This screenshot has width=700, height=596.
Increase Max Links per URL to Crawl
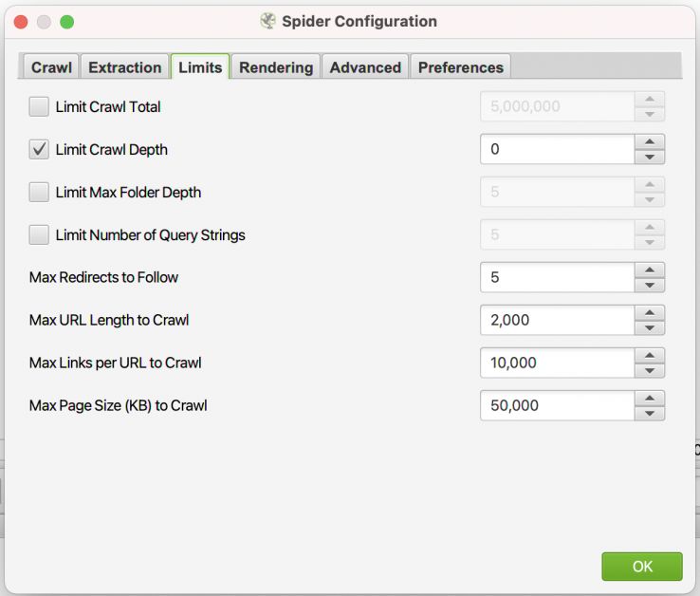(x=650, y=356)
